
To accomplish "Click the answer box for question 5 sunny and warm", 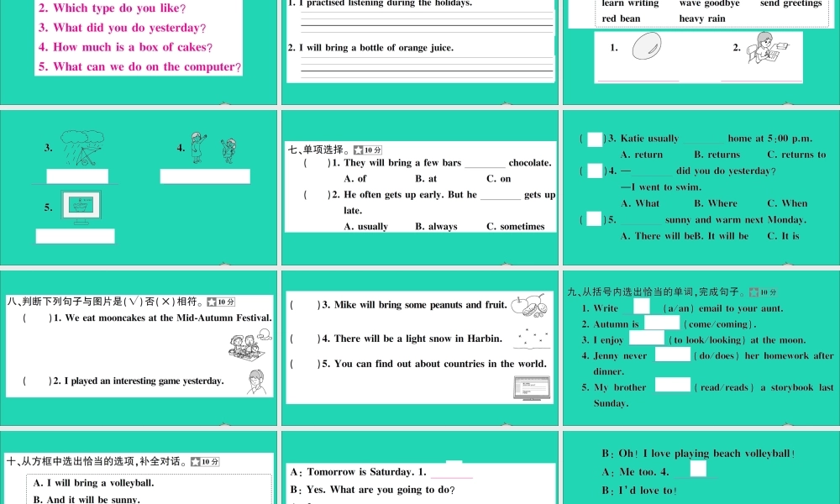I will (594, 218).
